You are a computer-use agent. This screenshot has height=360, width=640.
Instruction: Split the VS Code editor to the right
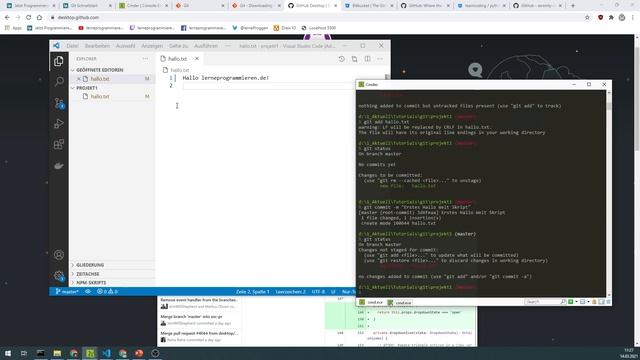[x=367, y=59]
